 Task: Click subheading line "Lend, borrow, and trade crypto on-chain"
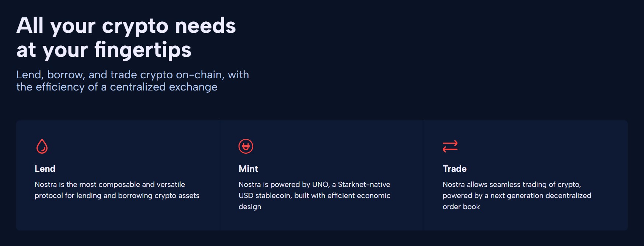(132, 75)
